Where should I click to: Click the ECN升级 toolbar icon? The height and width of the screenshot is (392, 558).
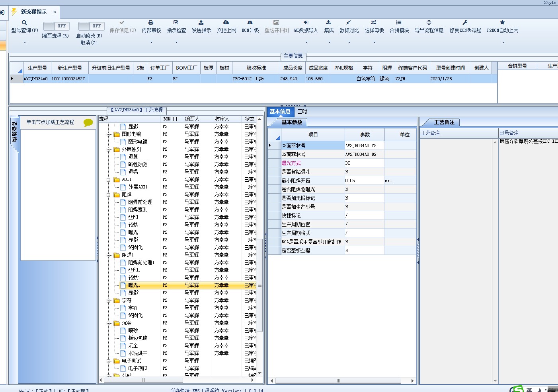[x=250, y=23]
